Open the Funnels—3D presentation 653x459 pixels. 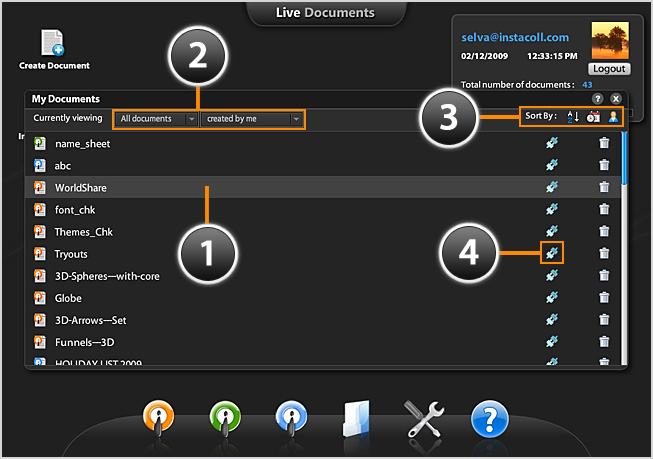85,342
